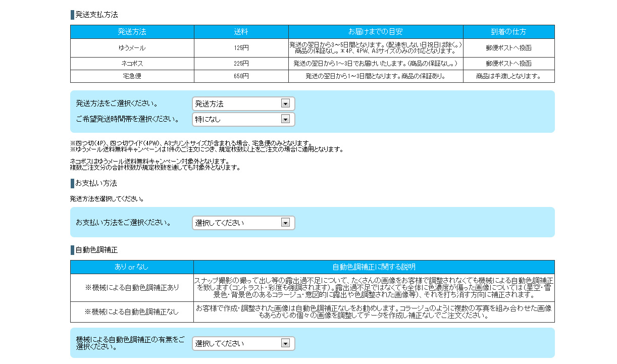Click the あり or なし column header
Viewport: 617px width, 364px height.
click(132, 267)
